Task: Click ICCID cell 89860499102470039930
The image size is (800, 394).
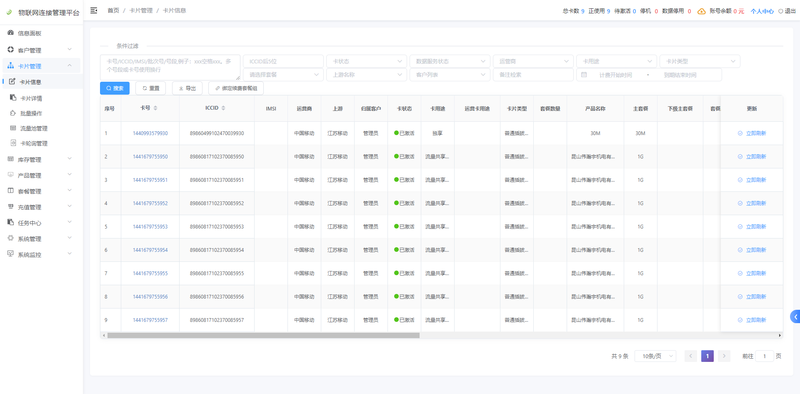Action: [x=217, y=133]
